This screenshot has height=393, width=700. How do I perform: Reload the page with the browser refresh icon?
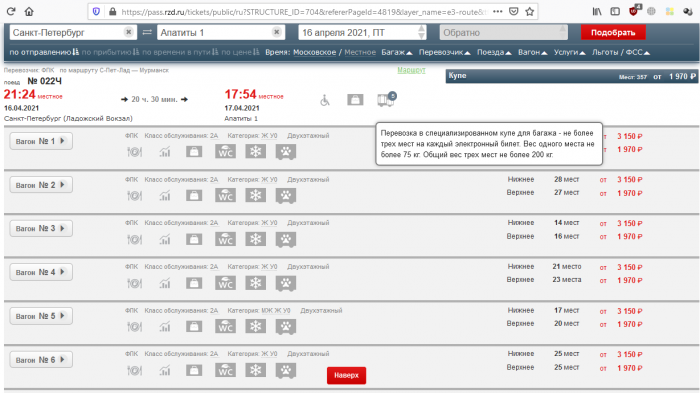11,12
